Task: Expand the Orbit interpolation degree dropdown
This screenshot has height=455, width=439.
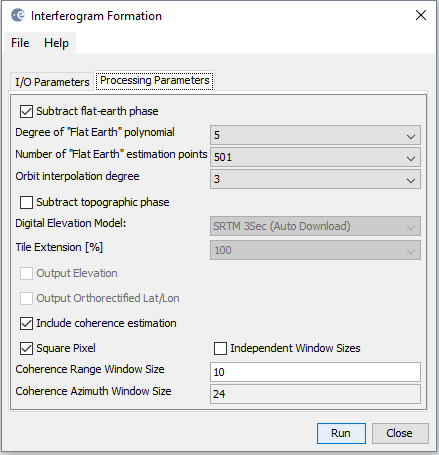Action: (x=315, y=179)
